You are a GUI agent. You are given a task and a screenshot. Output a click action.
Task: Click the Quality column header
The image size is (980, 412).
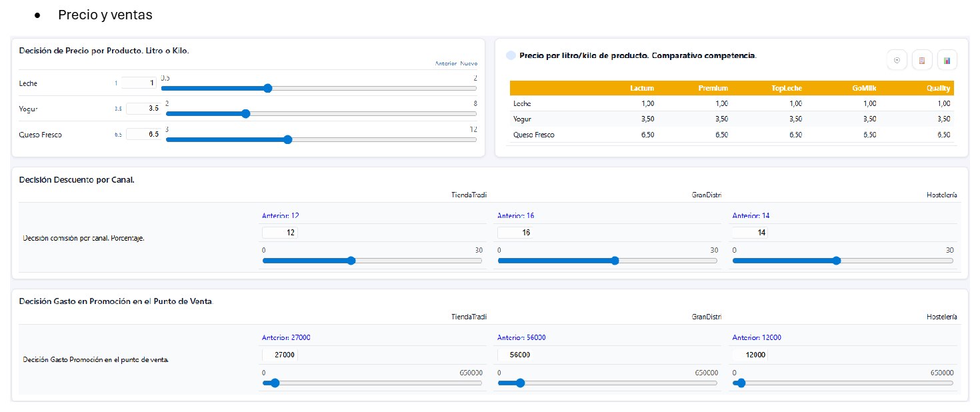tap(938, 88)
